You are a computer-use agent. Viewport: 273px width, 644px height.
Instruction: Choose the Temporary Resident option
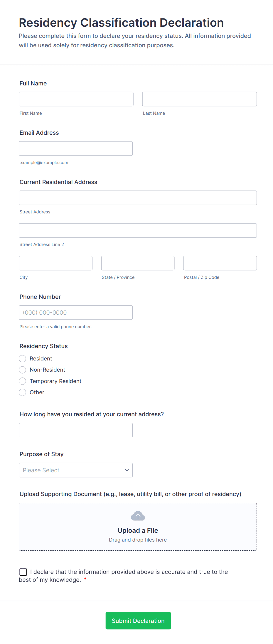[22, 381]
